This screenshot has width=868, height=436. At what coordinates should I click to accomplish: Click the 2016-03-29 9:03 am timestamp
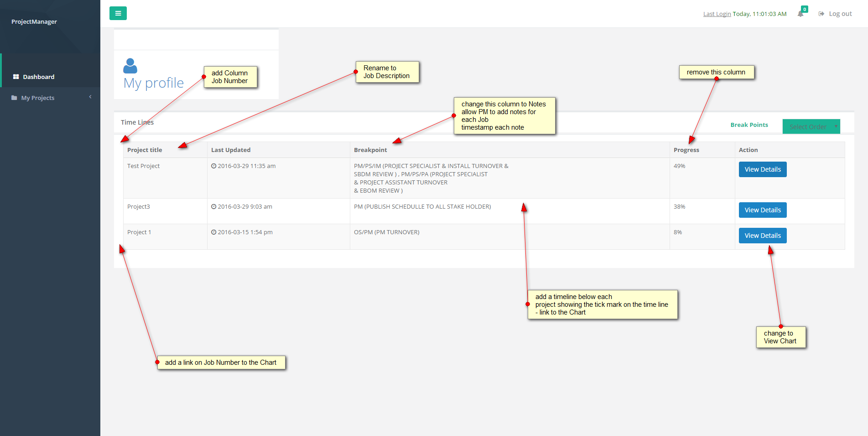point(245,206)
